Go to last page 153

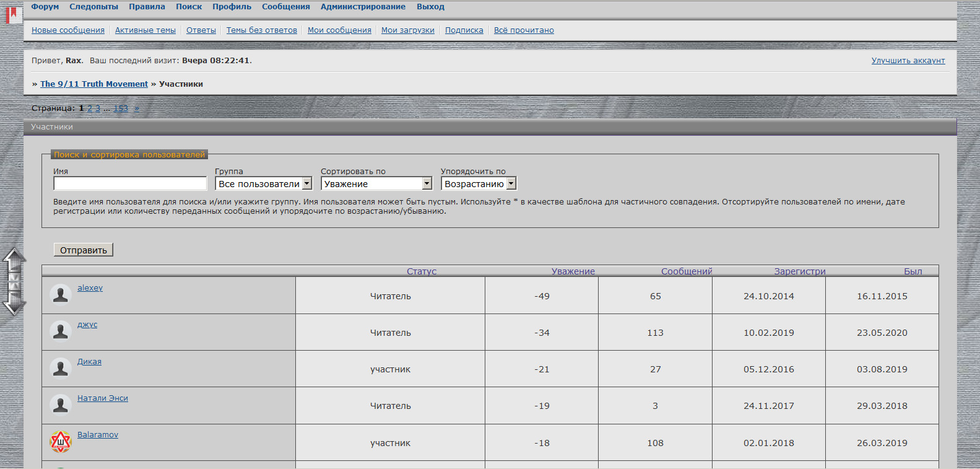pyautogui.click(x=121, y=108)
